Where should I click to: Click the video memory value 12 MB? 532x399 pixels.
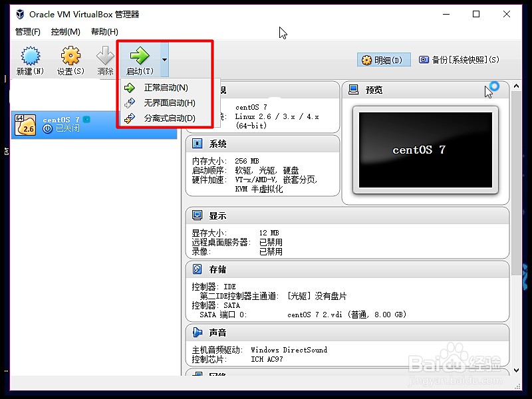tap(269, 233)
